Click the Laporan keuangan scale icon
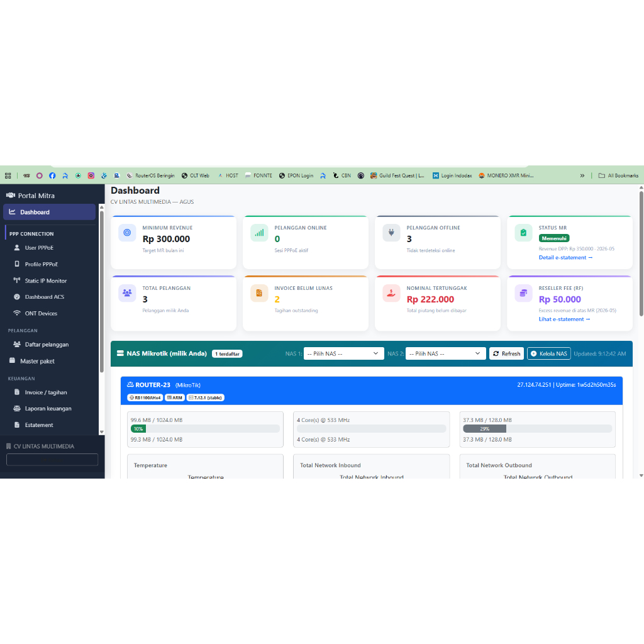 coord(17,408)
